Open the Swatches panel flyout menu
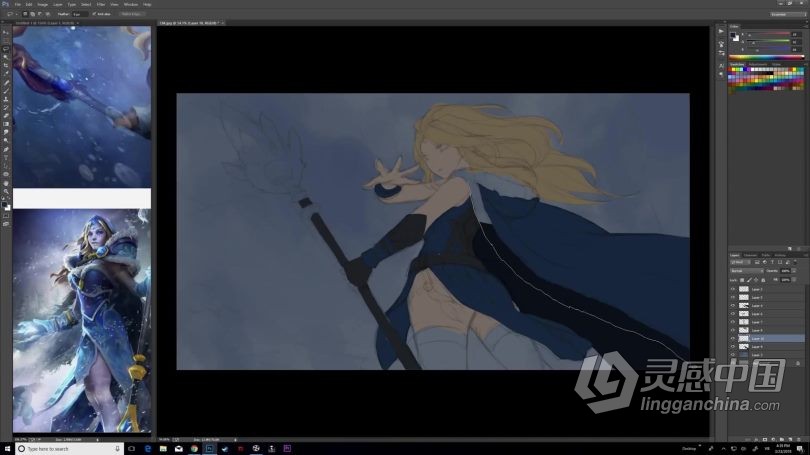The width and height of the screenshot is (810, 455). (x=806, y=65)
